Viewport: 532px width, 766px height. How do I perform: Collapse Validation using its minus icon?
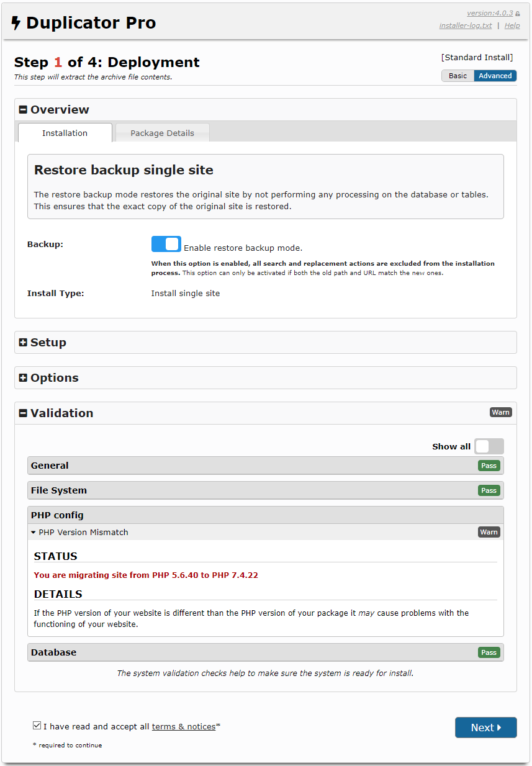pyautogui.click(x=23, y=413)
